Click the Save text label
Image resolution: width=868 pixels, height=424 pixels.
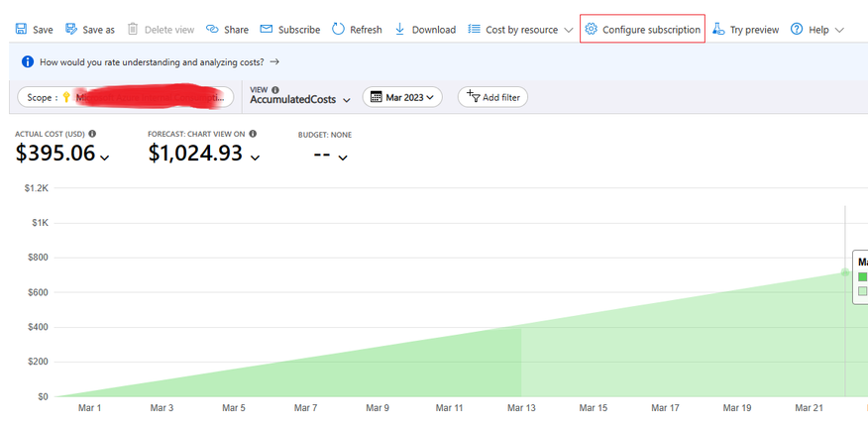click(43, 30)
